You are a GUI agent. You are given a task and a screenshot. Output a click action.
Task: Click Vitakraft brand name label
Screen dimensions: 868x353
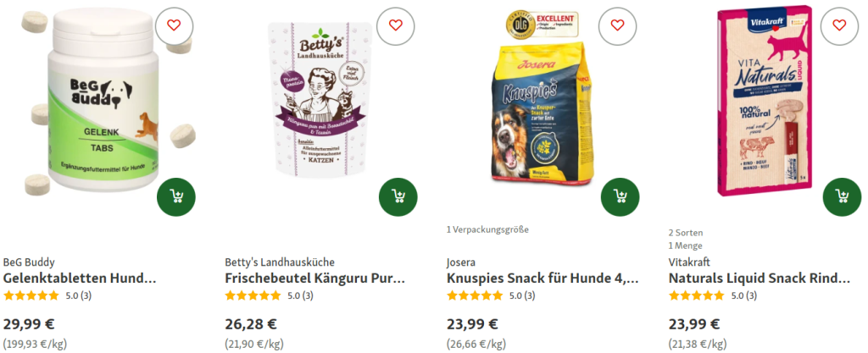coord(689,262)
